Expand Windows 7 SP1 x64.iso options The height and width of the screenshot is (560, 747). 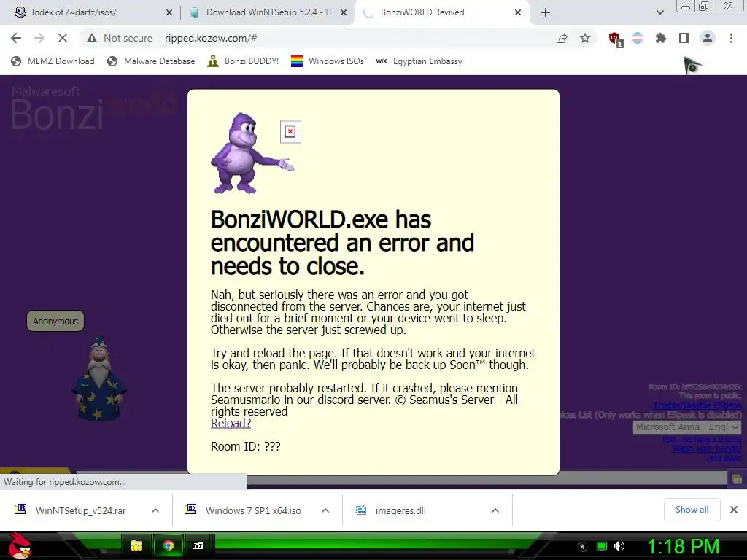click(325, 510)
